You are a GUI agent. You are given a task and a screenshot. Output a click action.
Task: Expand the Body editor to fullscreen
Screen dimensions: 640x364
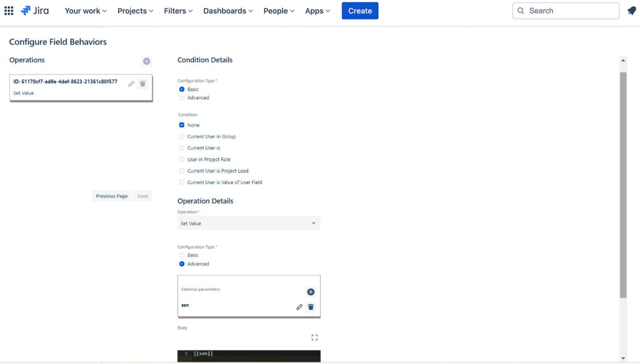(314, 338)
